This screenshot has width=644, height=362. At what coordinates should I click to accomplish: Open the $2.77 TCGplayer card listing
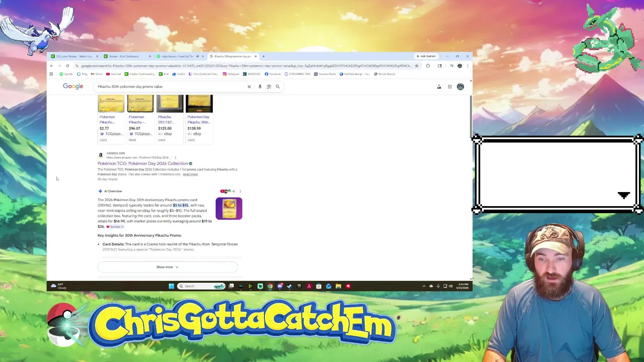[111, 119]
